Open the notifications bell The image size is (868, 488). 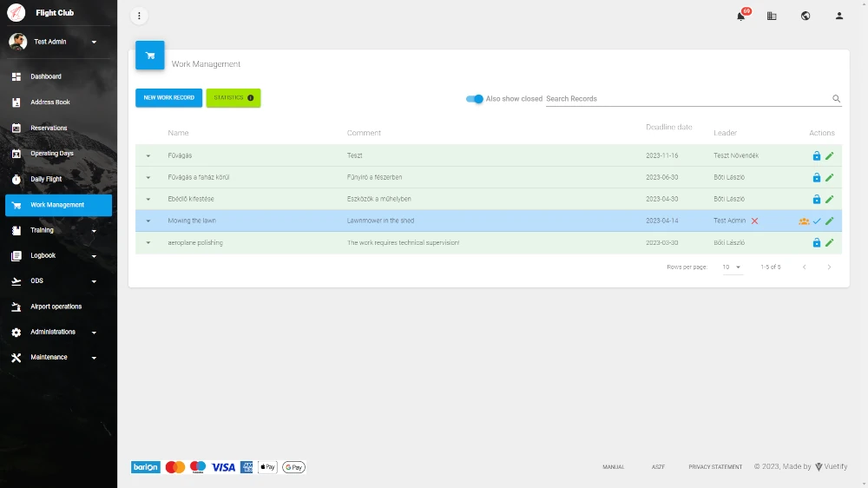point(740,16)
